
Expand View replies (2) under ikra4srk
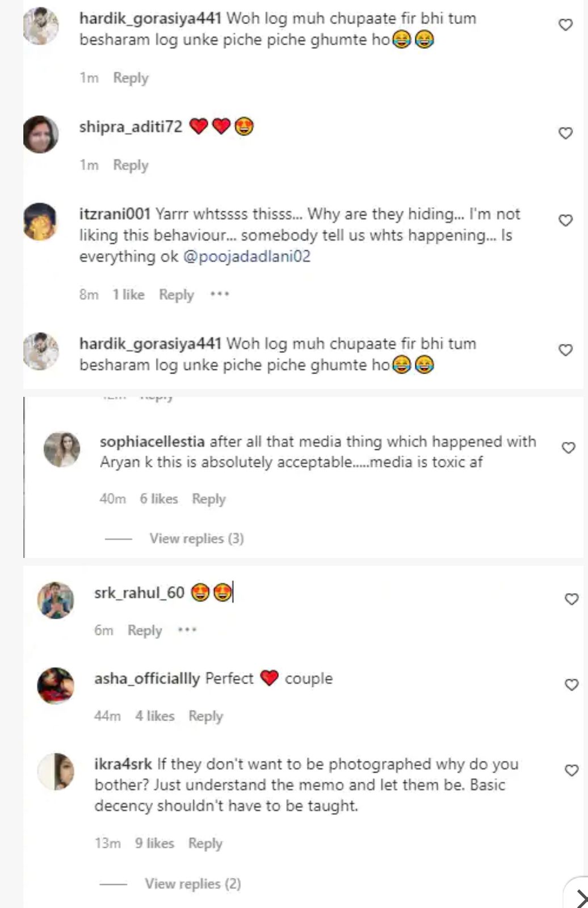click(x=192, y=884)
